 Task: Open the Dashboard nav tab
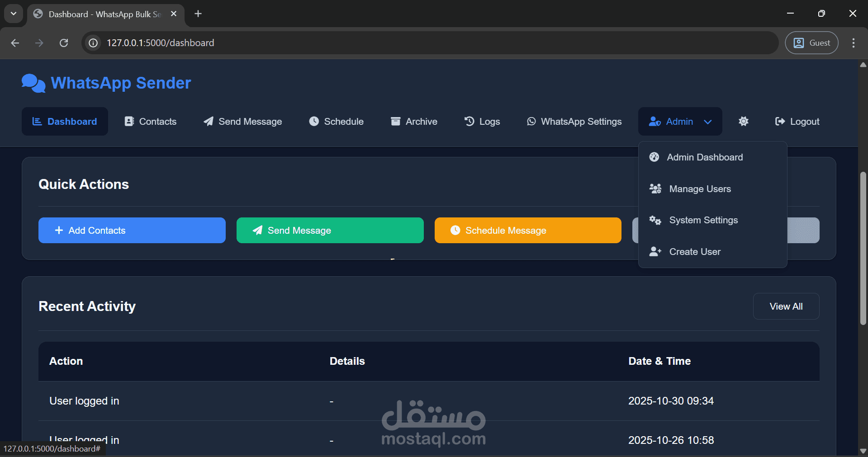[65, 122]
